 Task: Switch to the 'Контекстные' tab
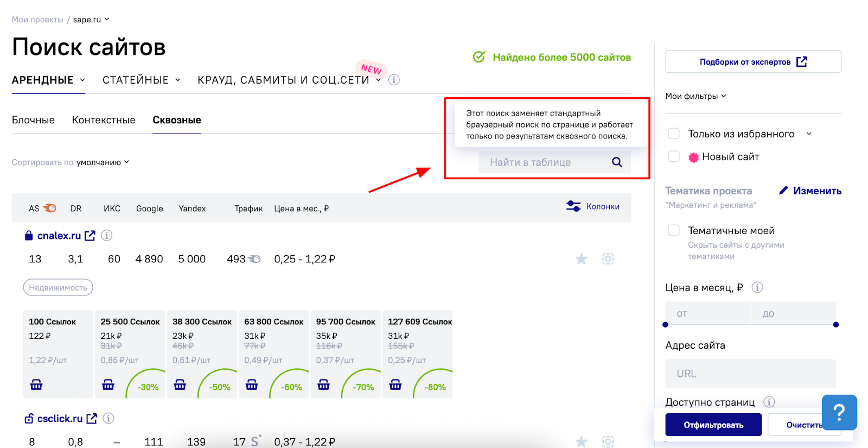[104, 120]
